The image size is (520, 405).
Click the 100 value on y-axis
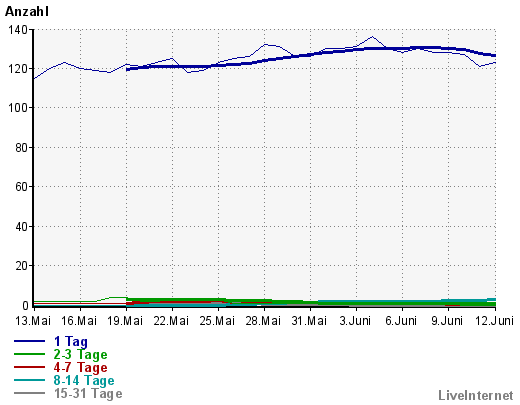click(x=18, y=108)
